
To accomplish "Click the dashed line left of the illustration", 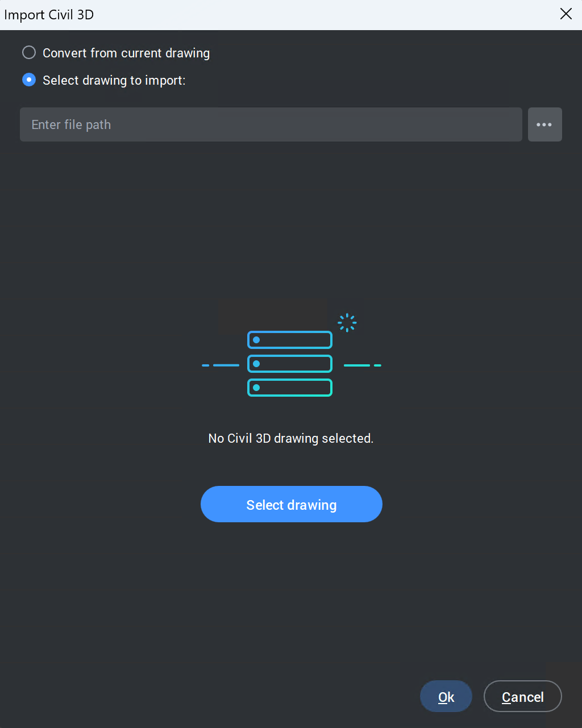I will point(221,365).
